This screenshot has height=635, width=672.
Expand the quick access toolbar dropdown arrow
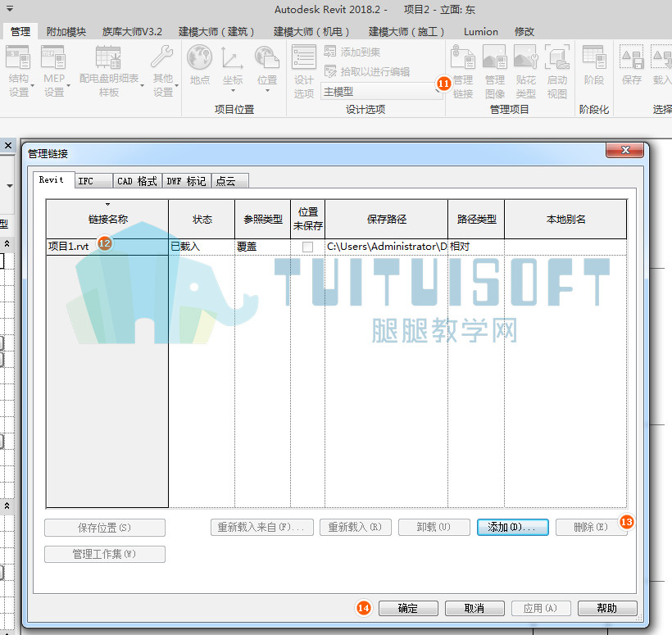point(10,8)
